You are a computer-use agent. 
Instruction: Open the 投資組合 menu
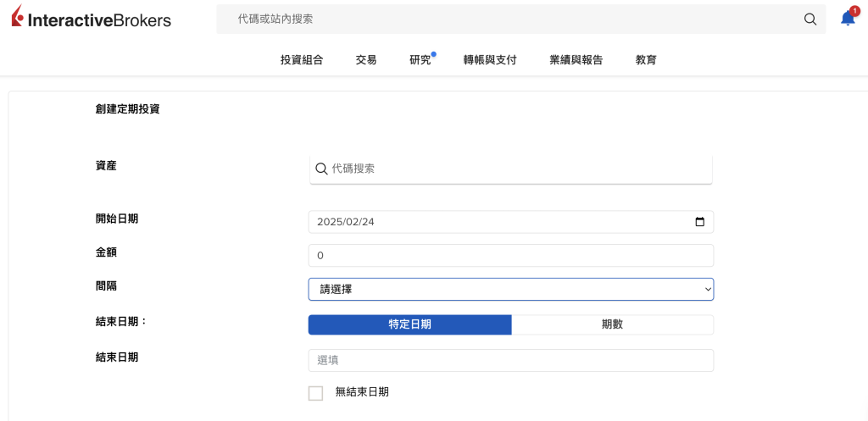point(302,60)
